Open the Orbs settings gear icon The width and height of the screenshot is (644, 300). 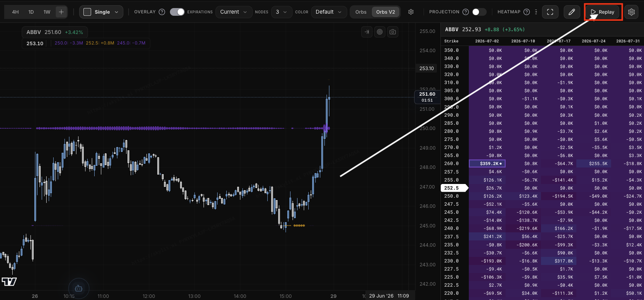click(411, 12)
